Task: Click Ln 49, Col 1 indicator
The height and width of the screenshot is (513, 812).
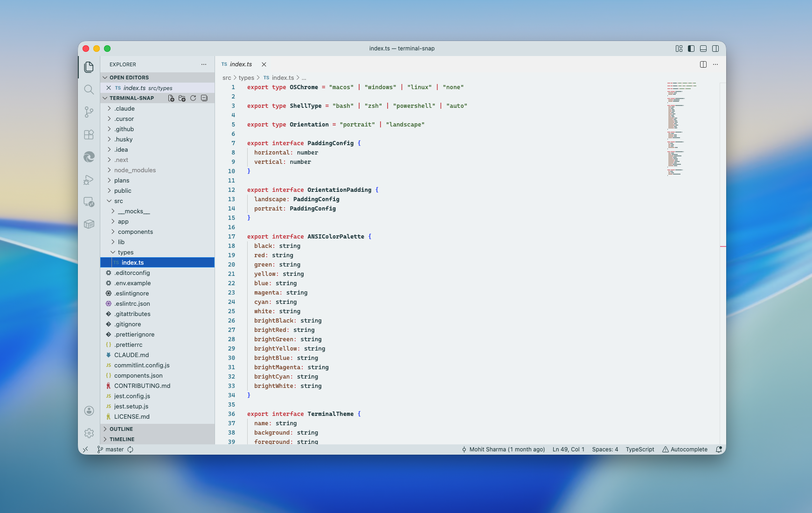Action: click(568, 450)
